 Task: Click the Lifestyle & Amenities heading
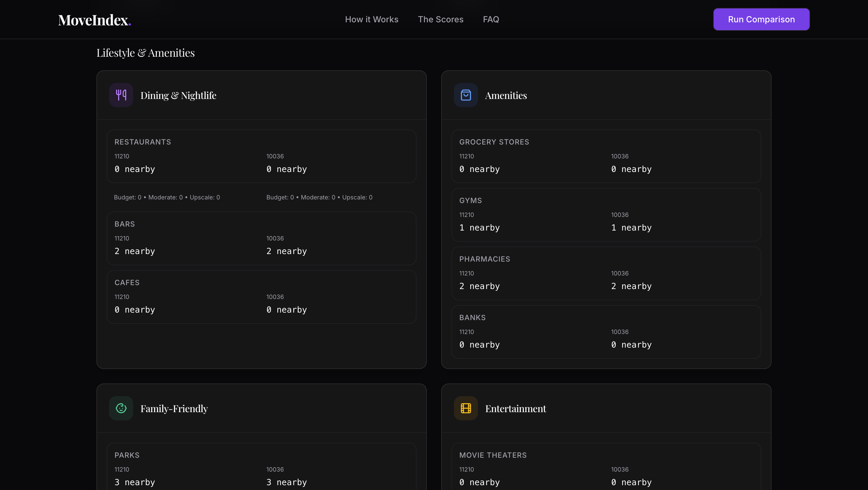pos(145,52)
